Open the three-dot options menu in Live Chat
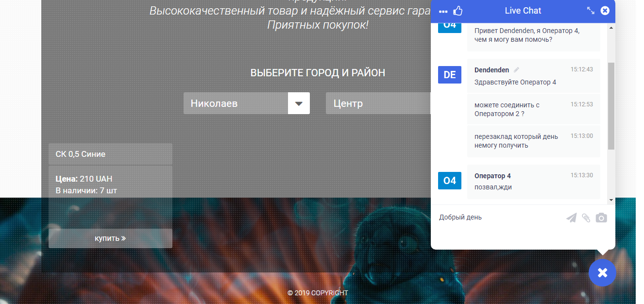This screenshot has height=304, width=644. tap(443, 11)
